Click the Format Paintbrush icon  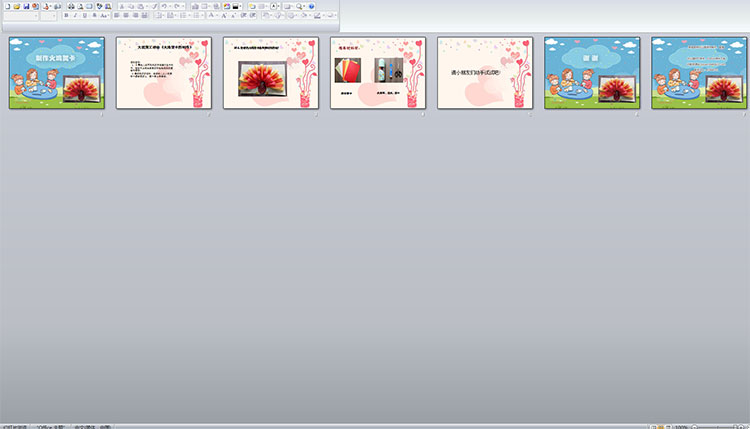(154, 7)
